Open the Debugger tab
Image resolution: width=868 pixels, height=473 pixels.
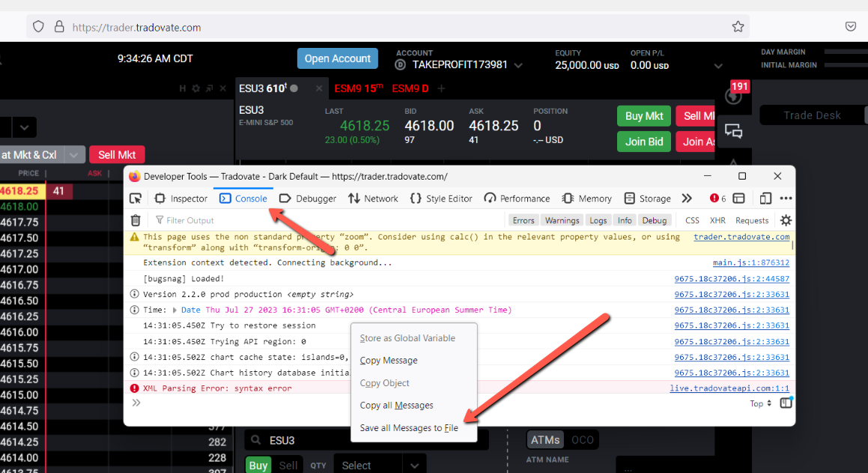(x=308, y=198)
